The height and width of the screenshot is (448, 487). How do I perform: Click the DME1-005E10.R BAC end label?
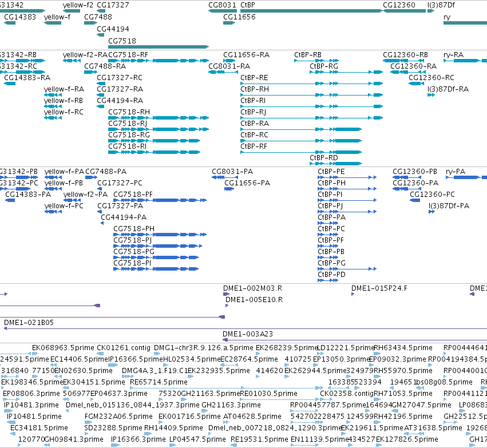coord(254,300)
